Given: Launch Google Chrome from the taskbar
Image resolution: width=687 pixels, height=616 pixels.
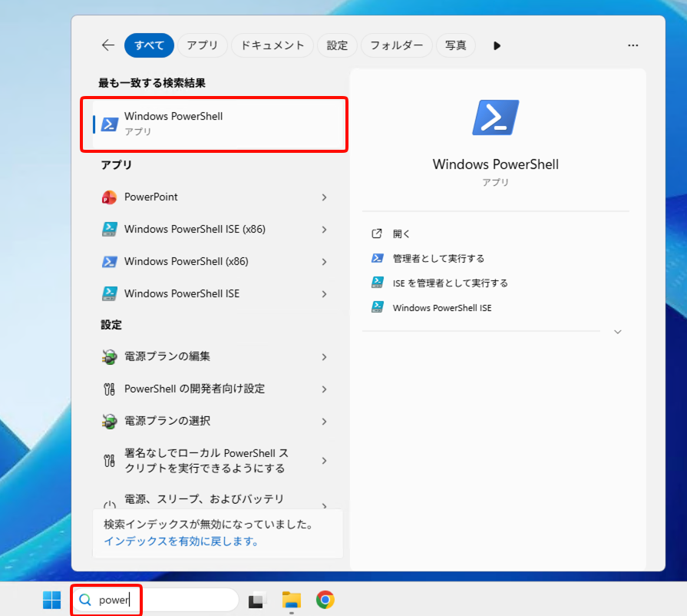Looking at the screenshot, I should point(325,600).
